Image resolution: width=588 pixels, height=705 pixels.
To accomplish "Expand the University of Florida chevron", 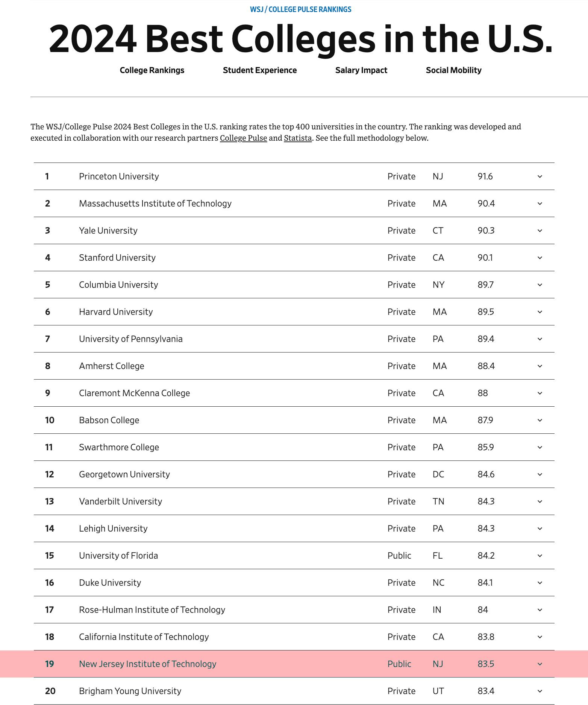I will [540, 556].
